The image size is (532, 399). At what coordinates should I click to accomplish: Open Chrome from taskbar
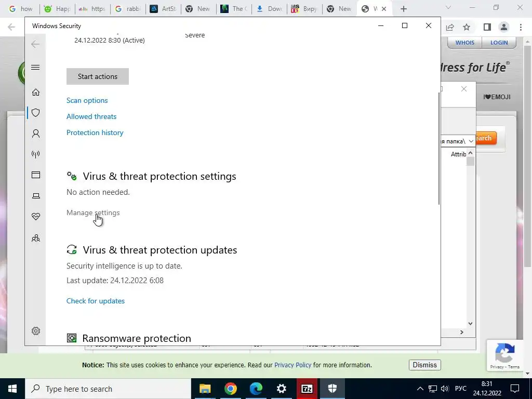pos(230,389)
